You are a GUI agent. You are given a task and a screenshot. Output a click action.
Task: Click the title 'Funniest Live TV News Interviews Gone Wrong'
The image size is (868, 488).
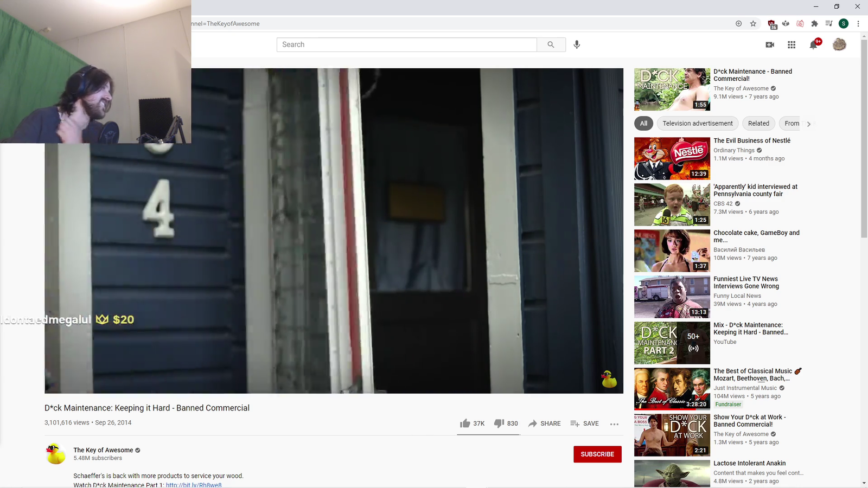746,282
